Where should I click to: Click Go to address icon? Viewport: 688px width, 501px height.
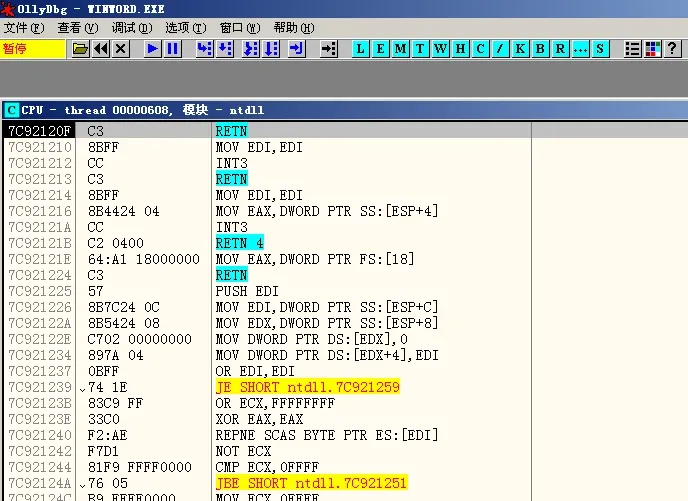pos(329,49)
